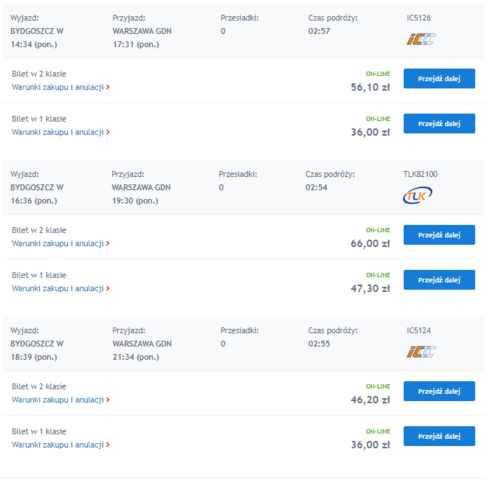
Task: Open Warunki zakupu i anulacji for IC5124 2nd class
Action: pos(58,400)
